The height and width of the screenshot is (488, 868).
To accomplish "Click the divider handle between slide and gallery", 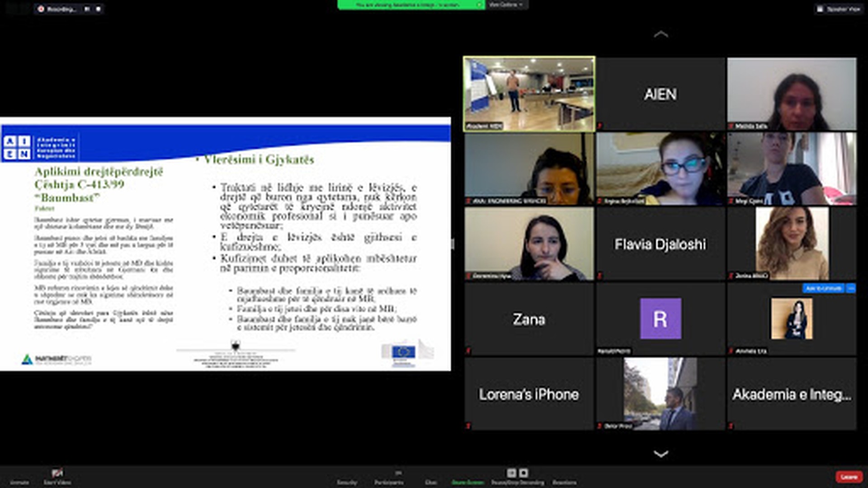I will point(453,244).
